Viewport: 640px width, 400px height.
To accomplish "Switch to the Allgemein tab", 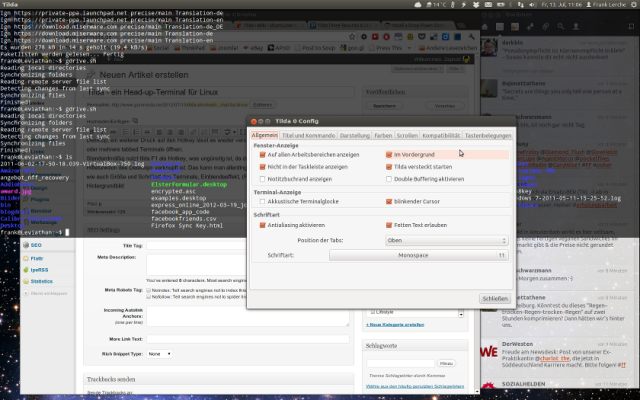I will (264, 135).
